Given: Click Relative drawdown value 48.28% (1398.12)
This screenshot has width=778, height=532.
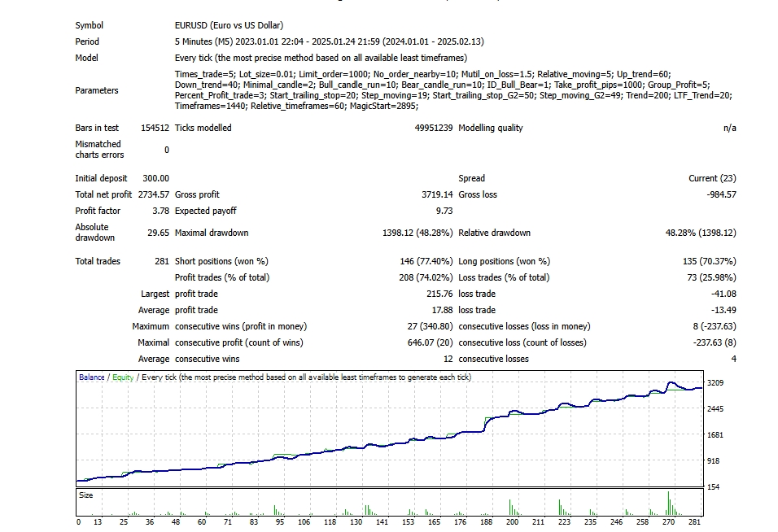Looking at the screenshot, I should click(x=701, y=233).
